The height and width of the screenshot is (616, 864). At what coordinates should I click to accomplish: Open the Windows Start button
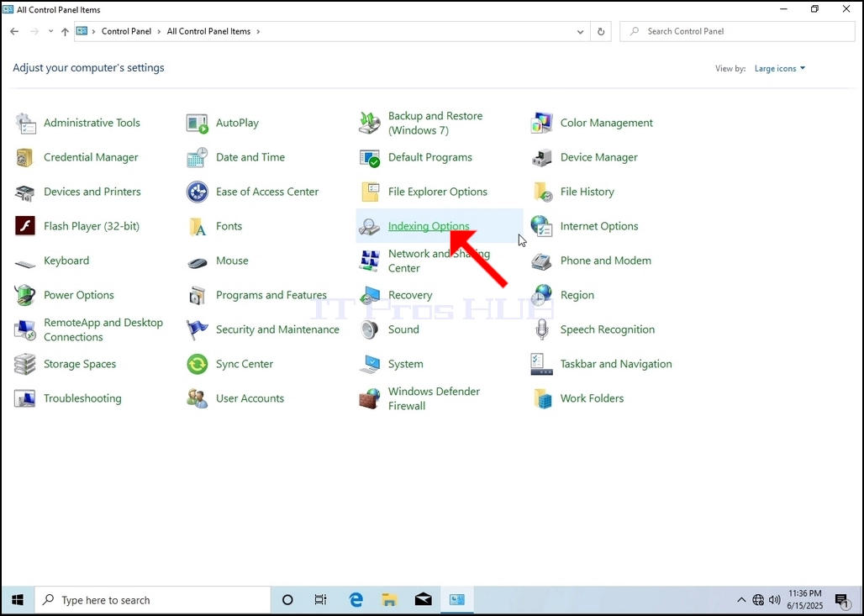[17, 600]
